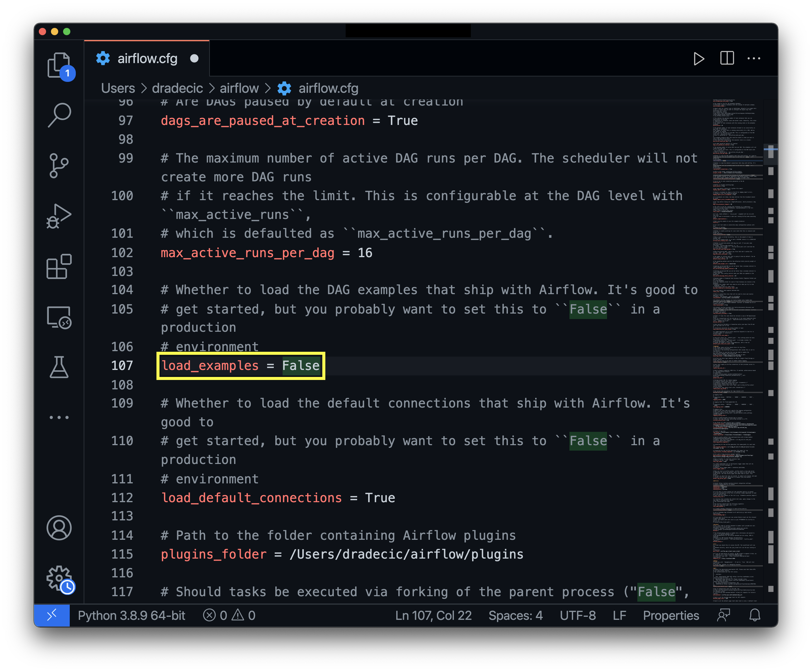Open the Remote Explorer view
The width and height of the screenshot is (812, 672).
pos(59,317)
